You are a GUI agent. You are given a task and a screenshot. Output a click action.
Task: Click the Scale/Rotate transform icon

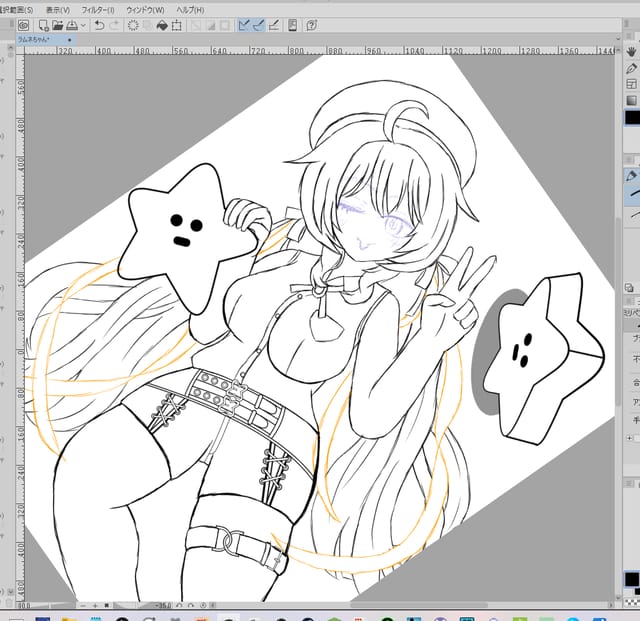click(178, 24)
